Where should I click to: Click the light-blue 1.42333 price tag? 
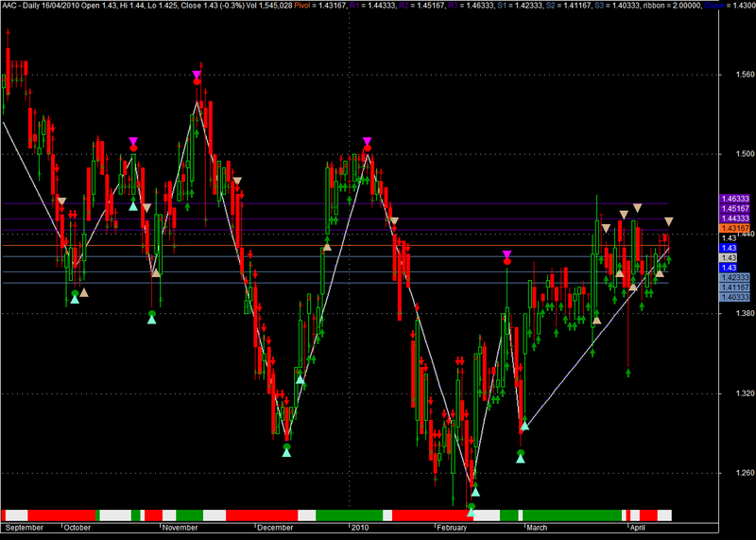click(735, 277)
